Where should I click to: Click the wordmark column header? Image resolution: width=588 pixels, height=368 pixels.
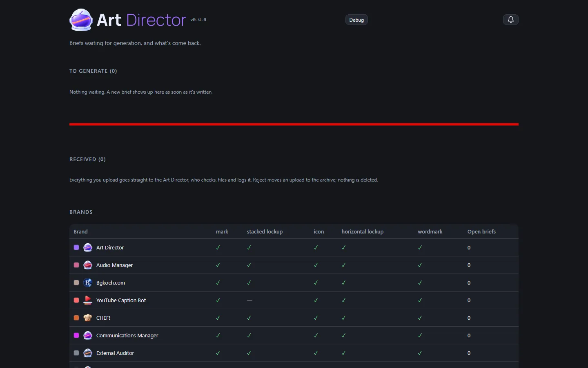(x=430, y=231)
